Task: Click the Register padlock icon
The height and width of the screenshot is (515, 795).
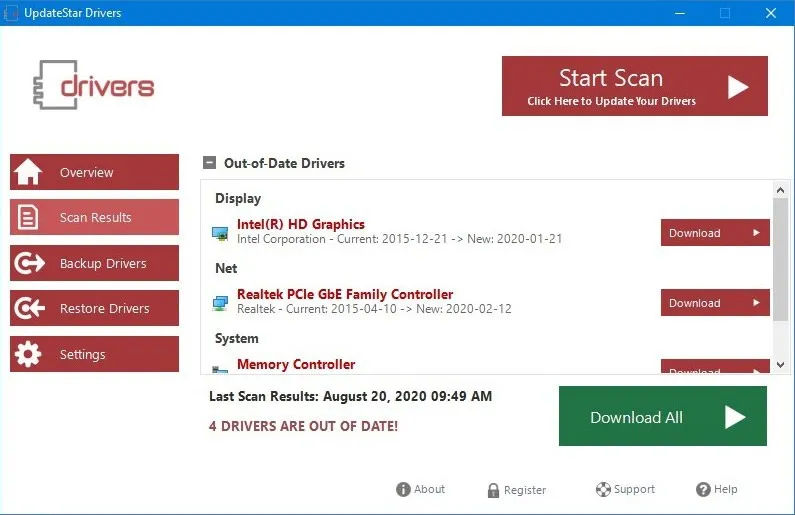Action: pyautogui.click(x=493, y=490)
